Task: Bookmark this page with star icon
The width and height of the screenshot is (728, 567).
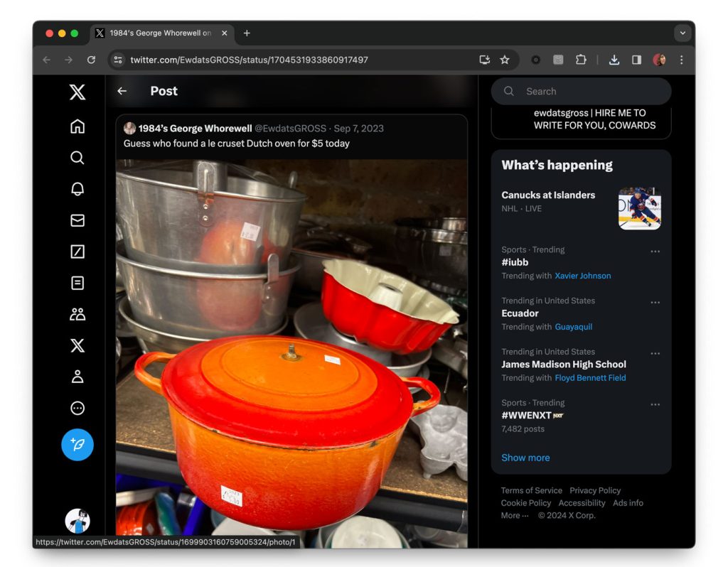Action: [x=505, y=60]
